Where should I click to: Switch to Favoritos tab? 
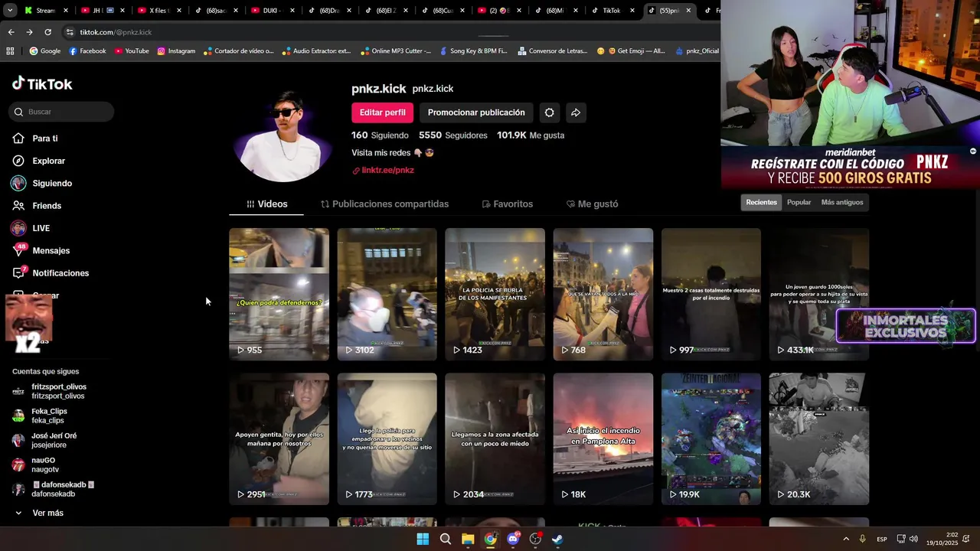[507, 204]
